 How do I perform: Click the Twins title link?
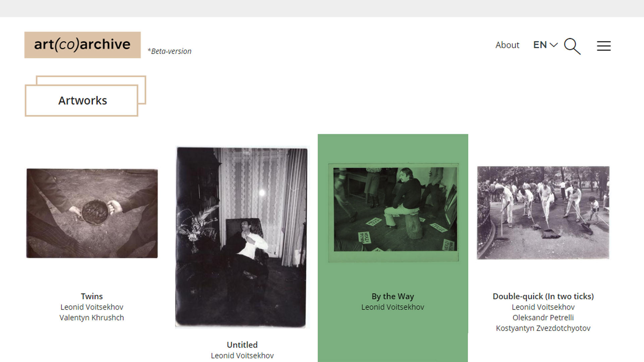[92, 296]
